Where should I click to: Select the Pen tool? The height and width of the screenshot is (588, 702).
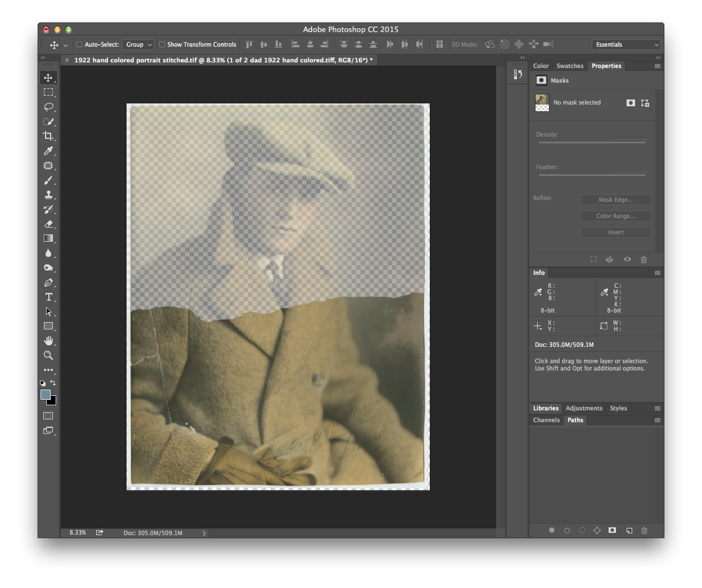48,282
